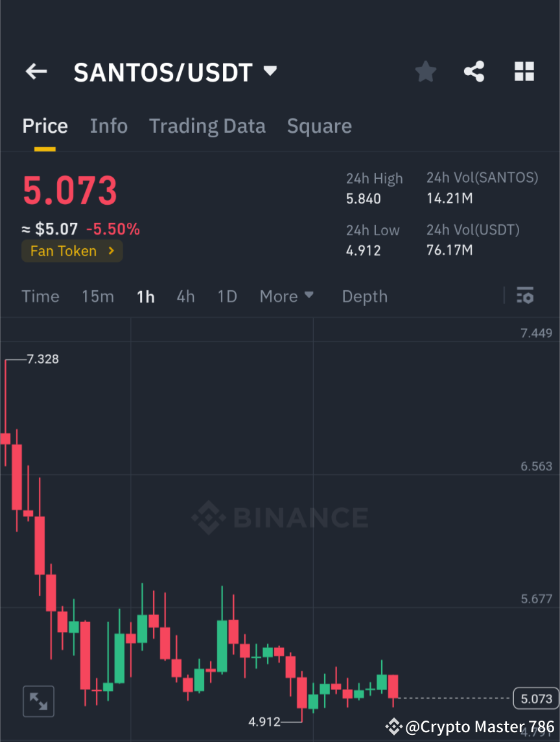Open the SANTOS/USDT pair selector dropdown
560x742 pixels.
(270, 71)
